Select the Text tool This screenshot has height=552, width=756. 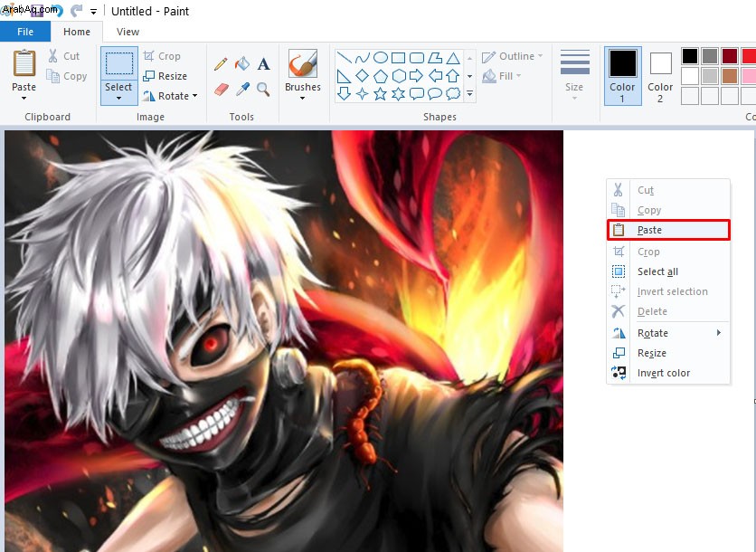tap(263, 63)
